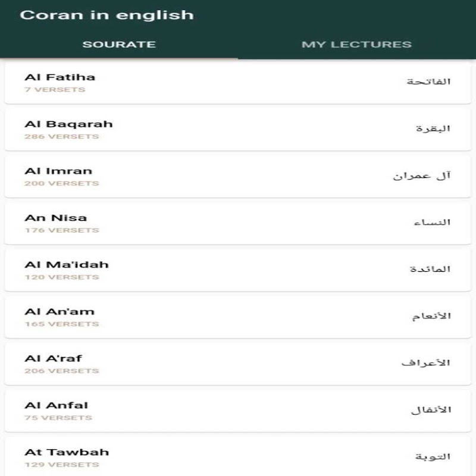This screenshot has height=476, width=476.
Task: Click the 7 VERSETS label
Action: [x=55, y=90]
